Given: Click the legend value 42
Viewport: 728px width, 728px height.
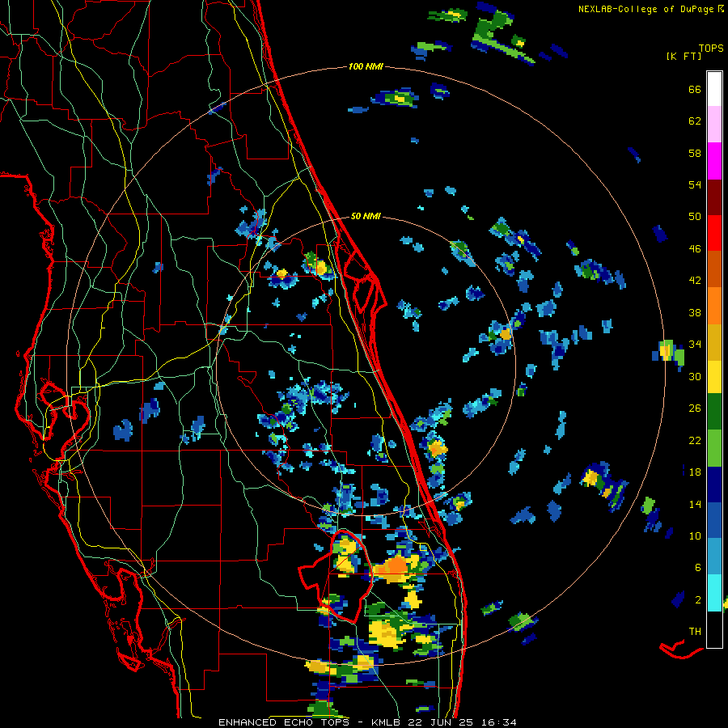Looking at the screenshot, I should [x=695, y=281].
